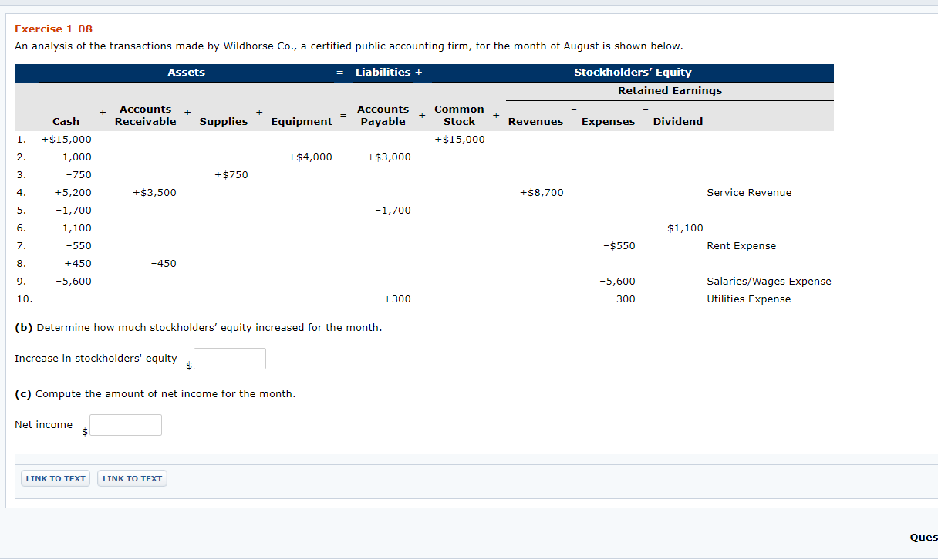Viewport: 938px width, 560px height.
Task: Click the -750 Cash value in row 3
Action: [x=79, y=175]
